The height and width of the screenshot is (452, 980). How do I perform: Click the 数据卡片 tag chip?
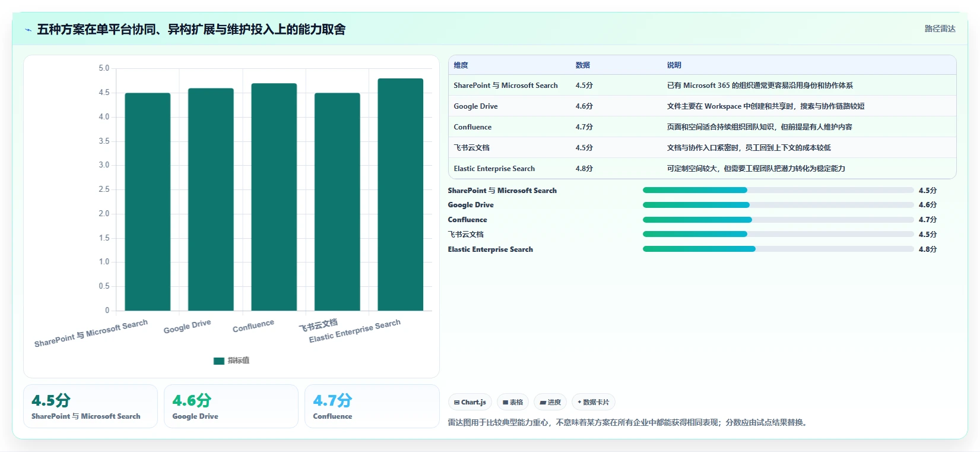point(594,402)
